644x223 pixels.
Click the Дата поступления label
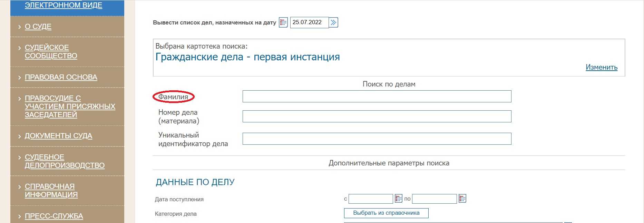(x=179, y=199)
